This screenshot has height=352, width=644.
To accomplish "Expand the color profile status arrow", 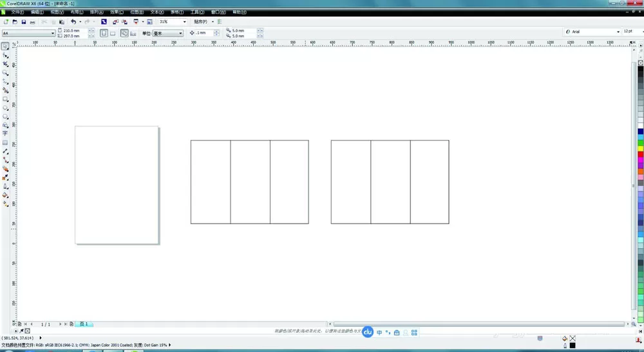I will (170, 345).
